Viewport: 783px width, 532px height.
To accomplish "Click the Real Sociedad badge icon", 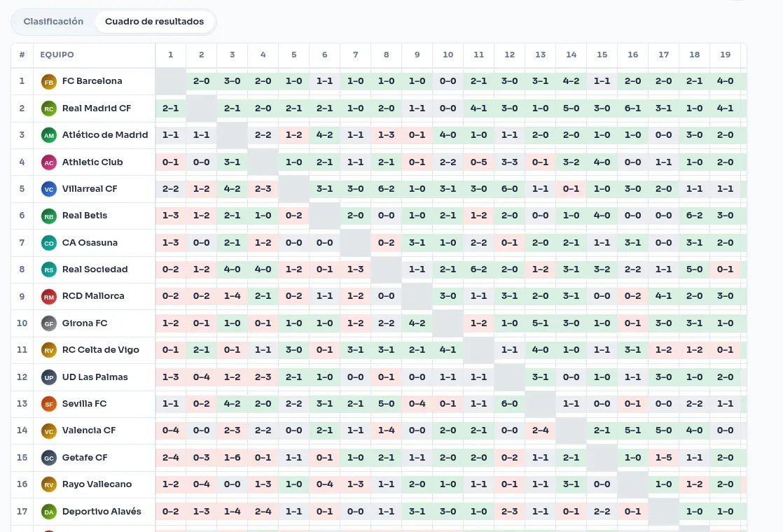I will point(49,270).
